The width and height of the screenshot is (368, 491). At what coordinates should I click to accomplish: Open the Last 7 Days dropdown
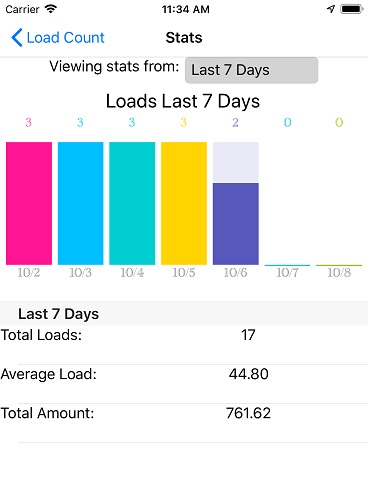tap(251, 70)
